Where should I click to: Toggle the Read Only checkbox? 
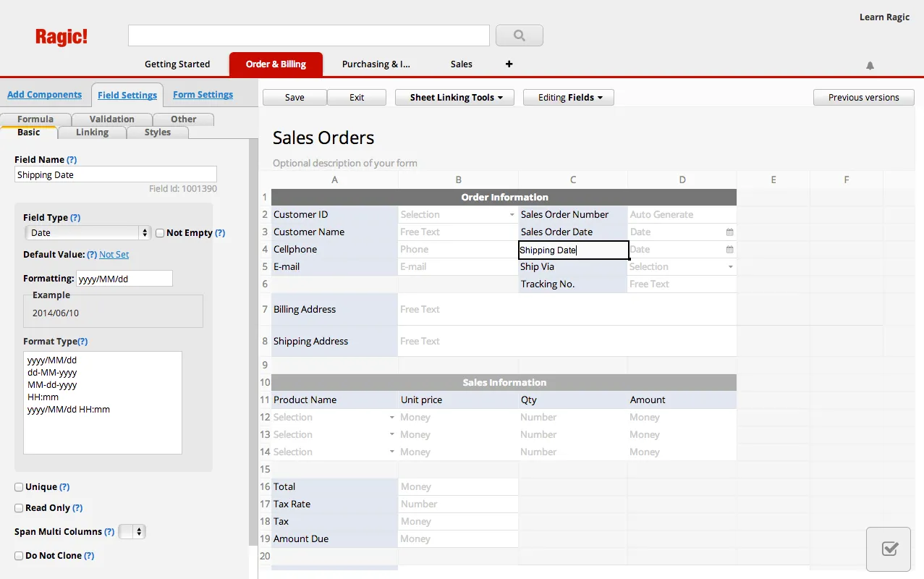coord(20,508)
